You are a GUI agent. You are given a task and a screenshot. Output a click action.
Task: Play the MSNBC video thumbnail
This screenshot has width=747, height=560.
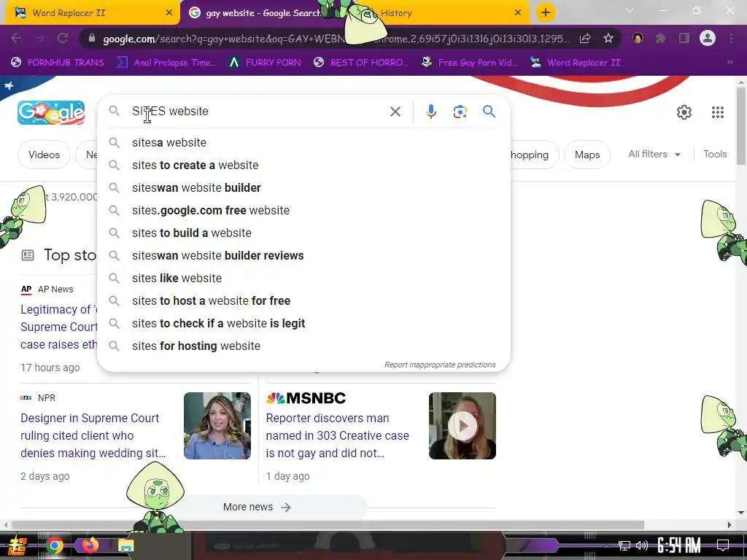[462, 426]
